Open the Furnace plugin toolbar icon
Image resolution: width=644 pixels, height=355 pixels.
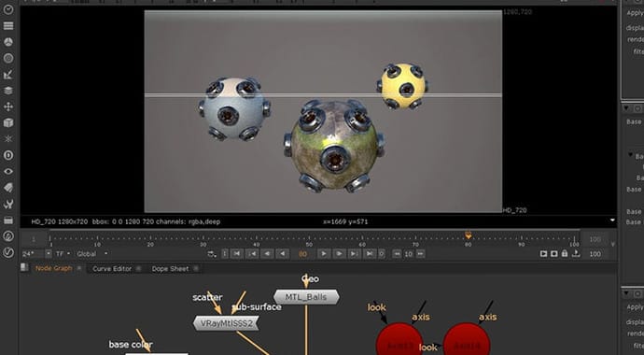[x=8, y=235]
